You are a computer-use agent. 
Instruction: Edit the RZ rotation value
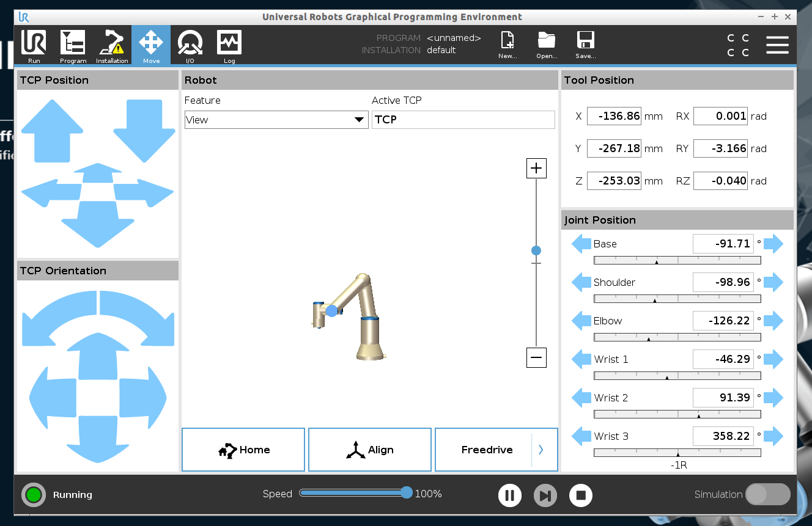coord(720,181)
